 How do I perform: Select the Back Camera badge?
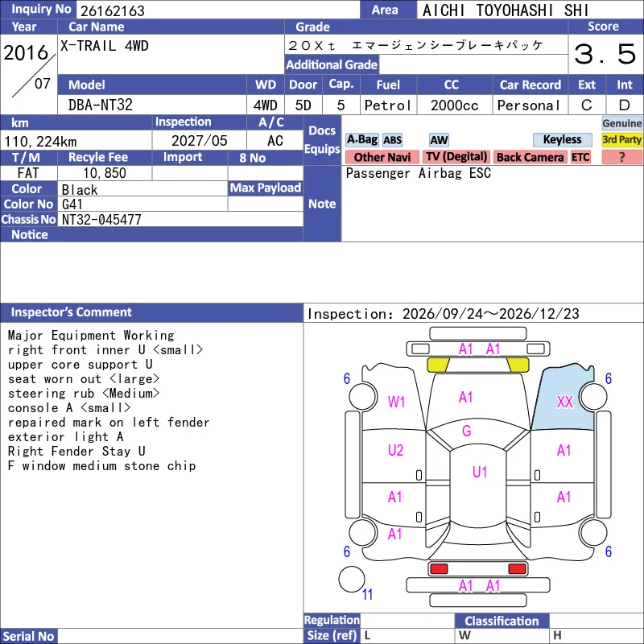click(530, 157)
